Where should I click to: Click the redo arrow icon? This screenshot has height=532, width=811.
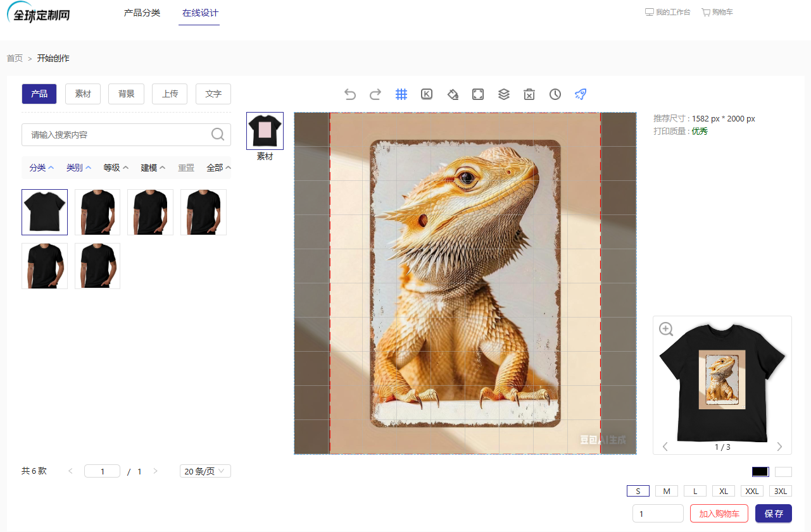(375, 94)
